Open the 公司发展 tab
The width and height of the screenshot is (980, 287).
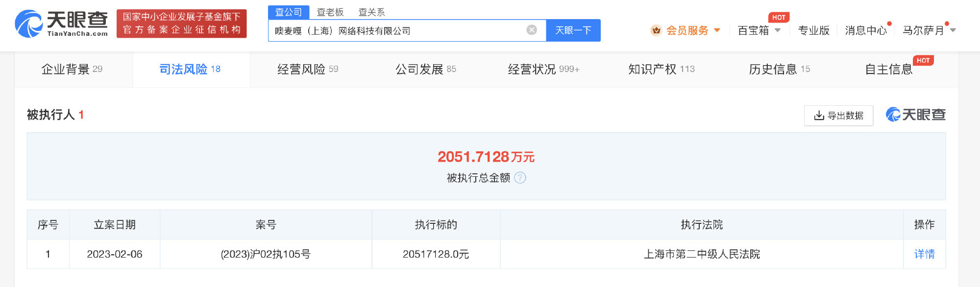(426, 69)
